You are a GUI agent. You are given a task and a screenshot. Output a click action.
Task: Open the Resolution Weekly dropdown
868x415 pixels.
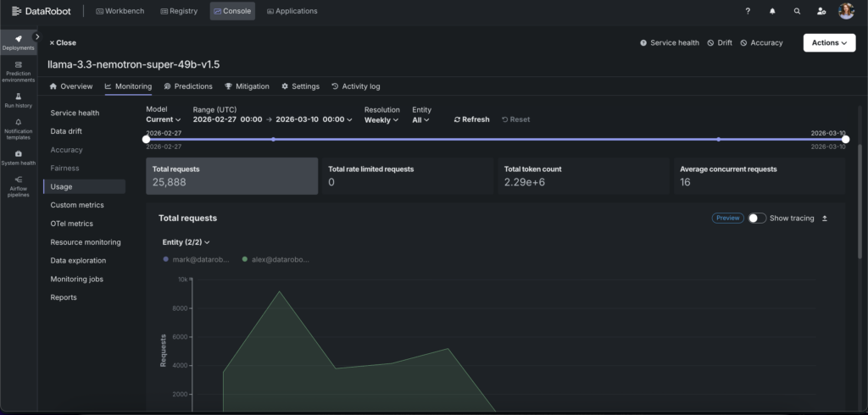(381, 120)
